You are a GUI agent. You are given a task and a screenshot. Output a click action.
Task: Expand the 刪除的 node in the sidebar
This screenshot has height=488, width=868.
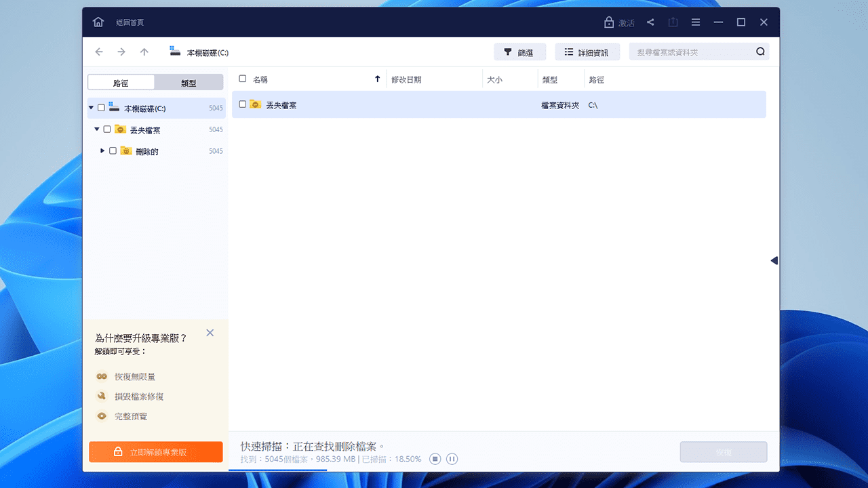102,150
